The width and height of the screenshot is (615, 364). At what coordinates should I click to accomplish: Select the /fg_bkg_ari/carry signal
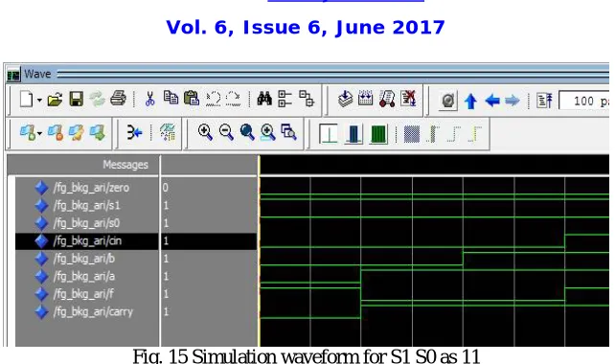click(x=93, y=312)
